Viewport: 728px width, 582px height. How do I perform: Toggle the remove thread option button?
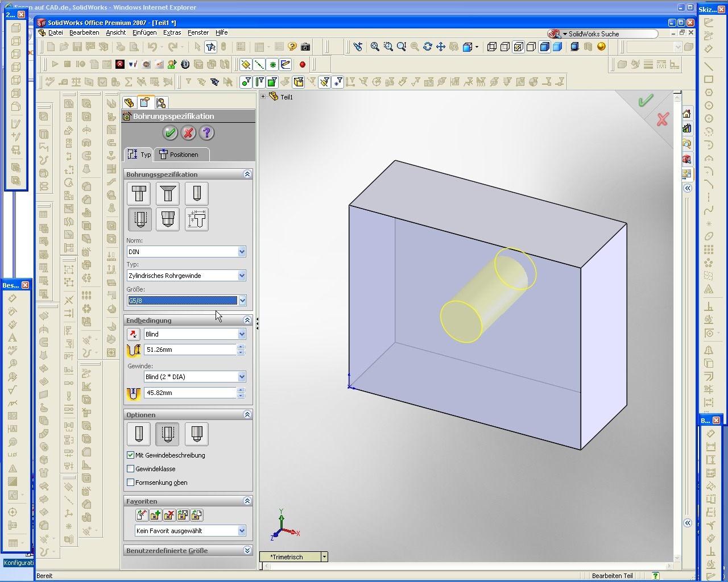(x=196, y=434)
